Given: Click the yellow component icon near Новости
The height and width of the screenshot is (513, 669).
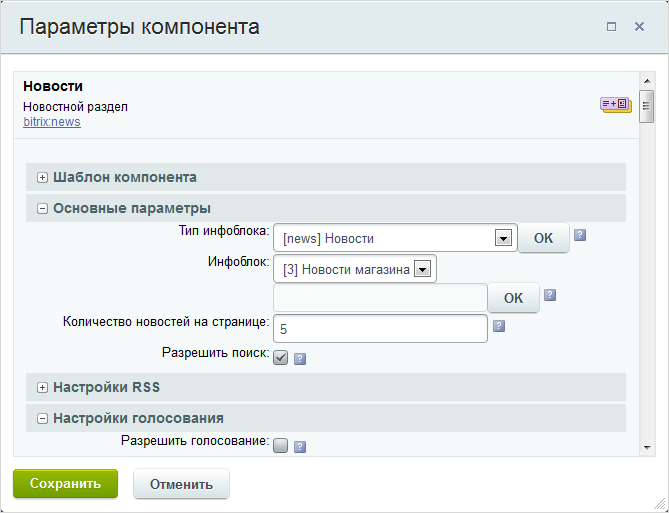Looking at the screenshot, I should coord(615,103).
